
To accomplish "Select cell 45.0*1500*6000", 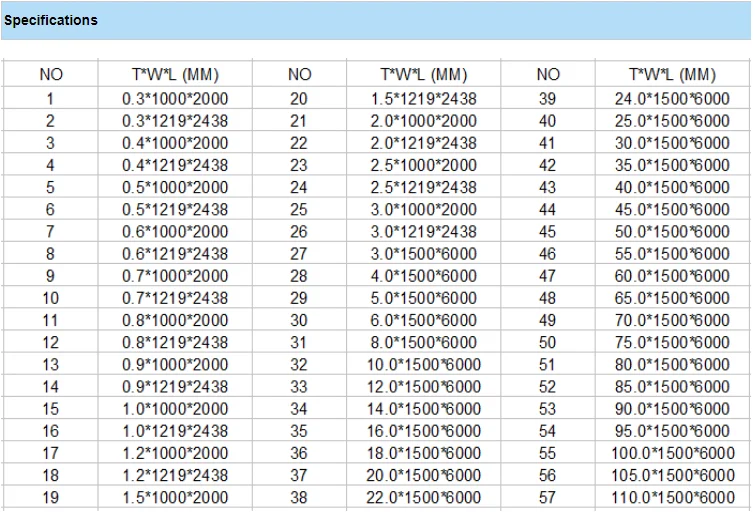I will (x=672, y=210).
